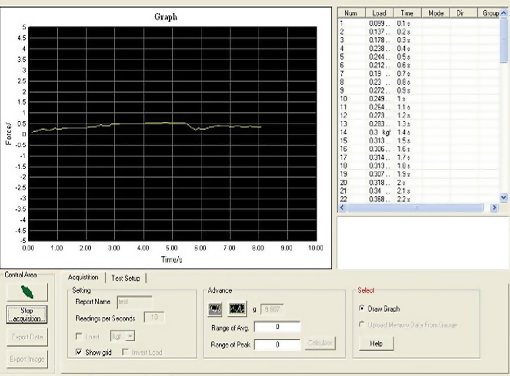Viewport: 510px width, 376px height.
Task: Click the Calculate button
Action: [320, 343]
